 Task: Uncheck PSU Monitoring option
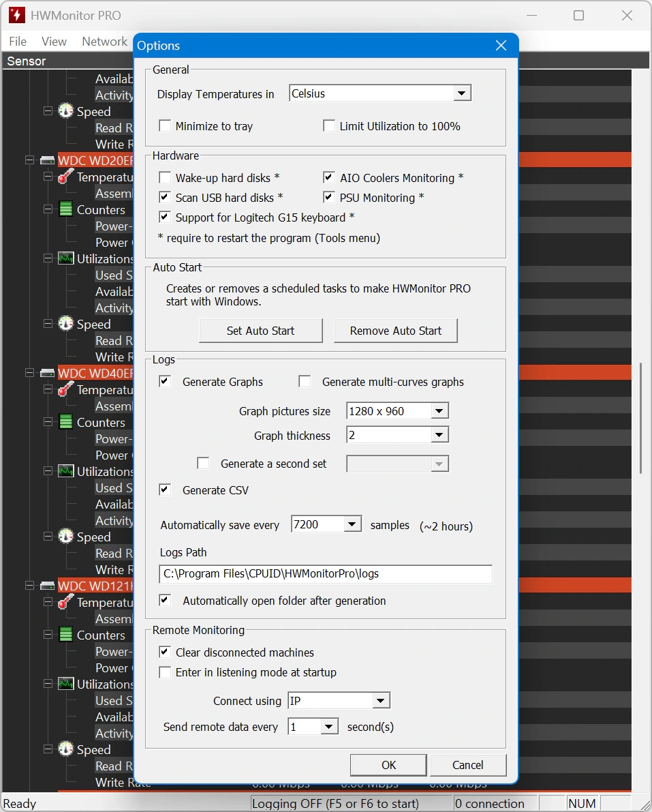click(329, 197)
